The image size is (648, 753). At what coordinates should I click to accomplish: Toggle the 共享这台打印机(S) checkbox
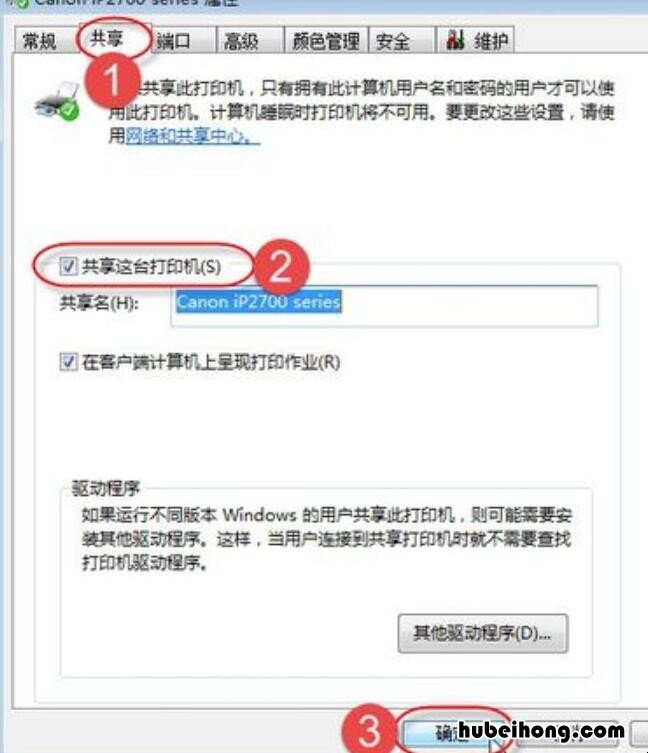coord(68,266)
